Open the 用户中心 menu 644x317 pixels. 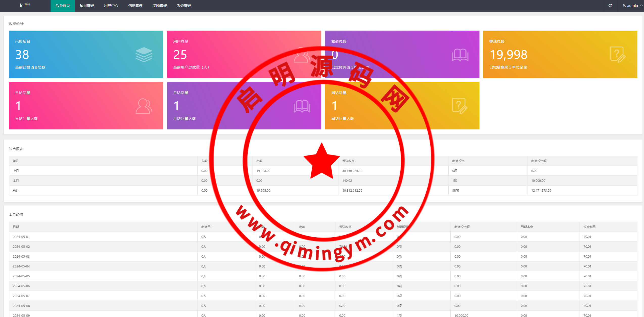(111, 6)
